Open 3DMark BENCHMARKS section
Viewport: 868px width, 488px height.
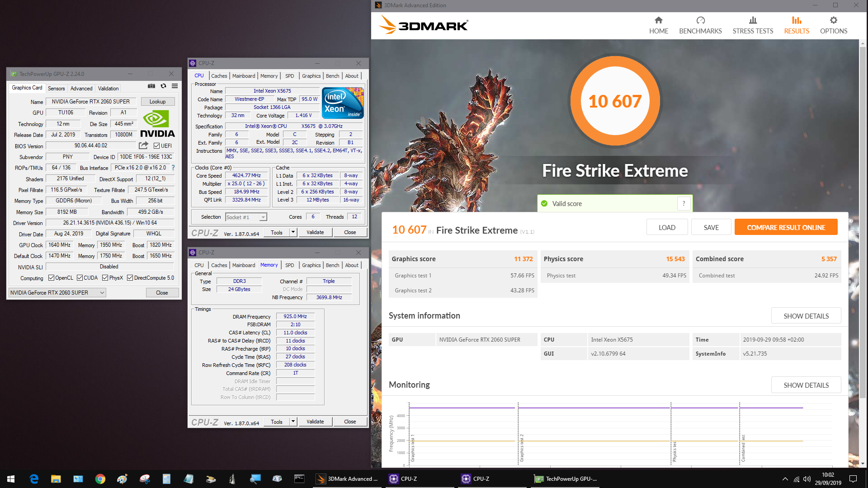700,25
